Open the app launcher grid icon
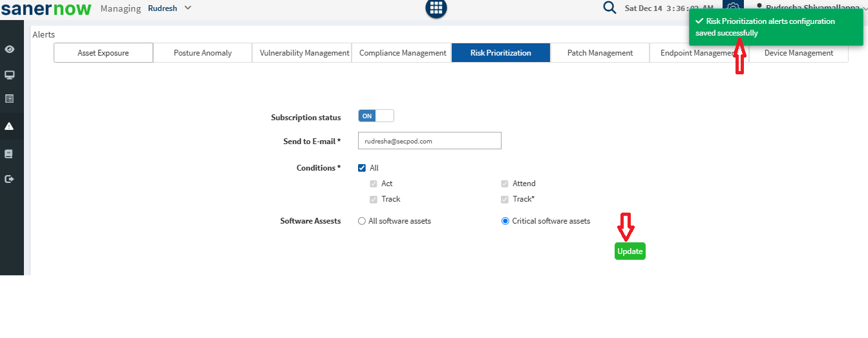Screen dimensions: 868x338 [436, 8]
